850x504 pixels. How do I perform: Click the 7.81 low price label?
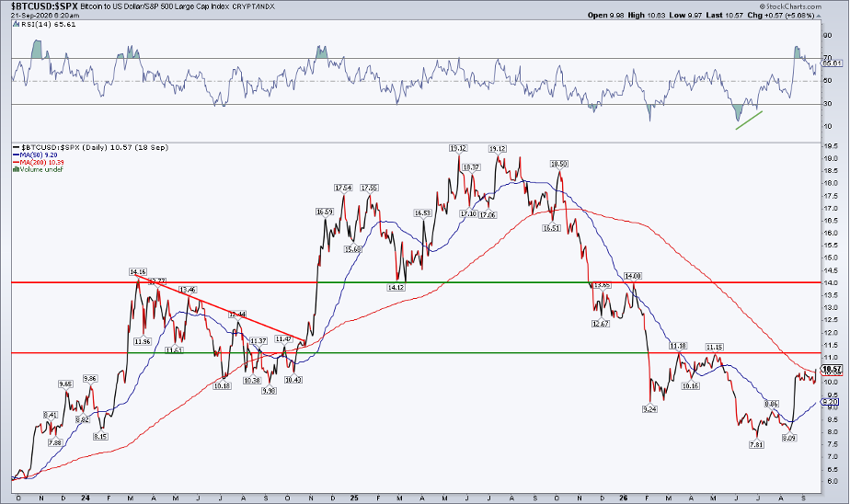click(x=756, y=444)
